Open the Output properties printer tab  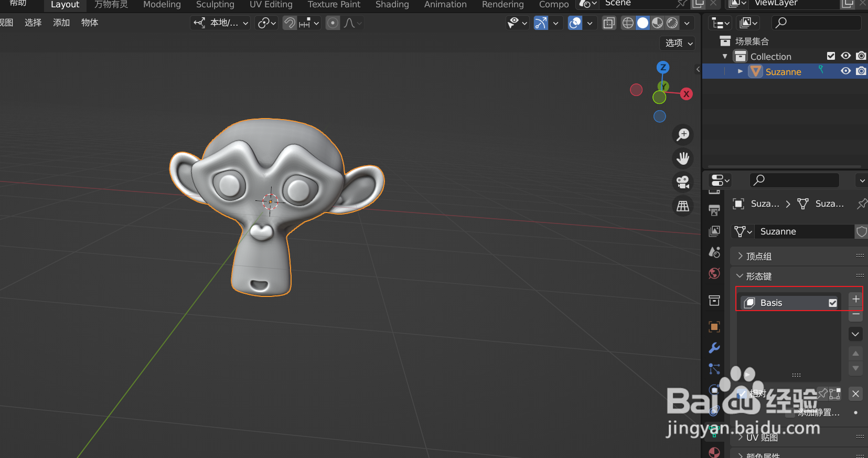714,210
